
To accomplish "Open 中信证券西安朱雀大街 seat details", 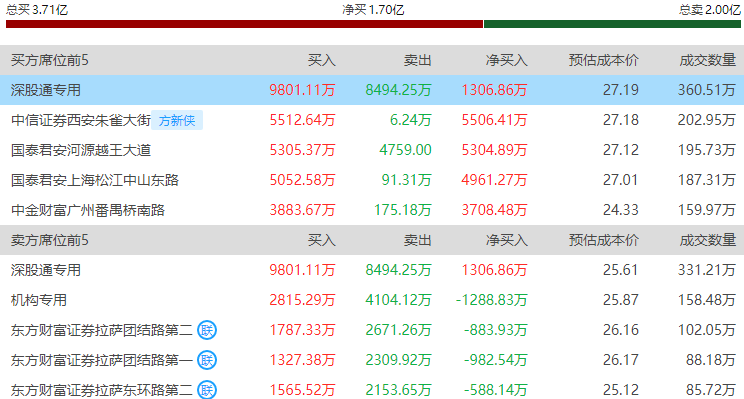I will pyautogui.click(x=81, y=120).
